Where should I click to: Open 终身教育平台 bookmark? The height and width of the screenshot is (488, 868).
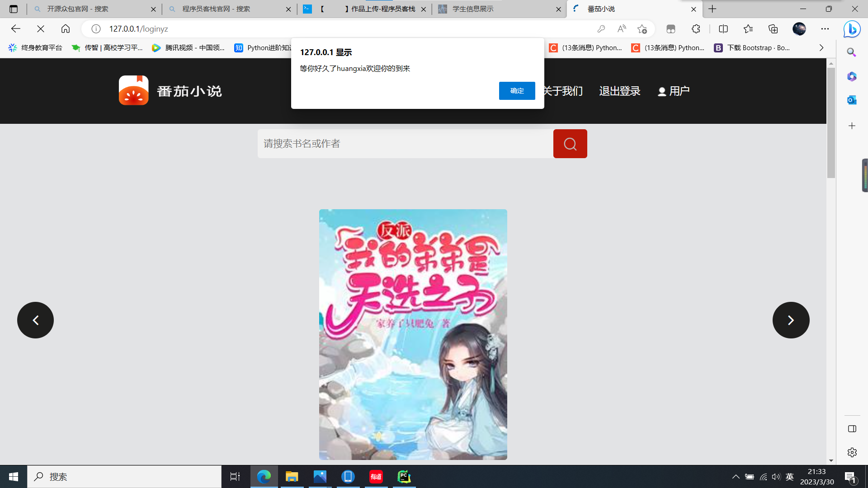[x=35, y=48]
